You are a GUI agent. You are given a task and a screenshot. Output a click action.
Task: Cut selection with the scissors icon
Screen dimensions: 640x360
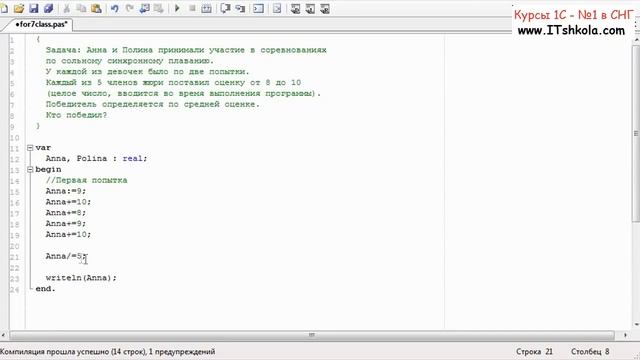pyautogui.click(x=67, y=8)
